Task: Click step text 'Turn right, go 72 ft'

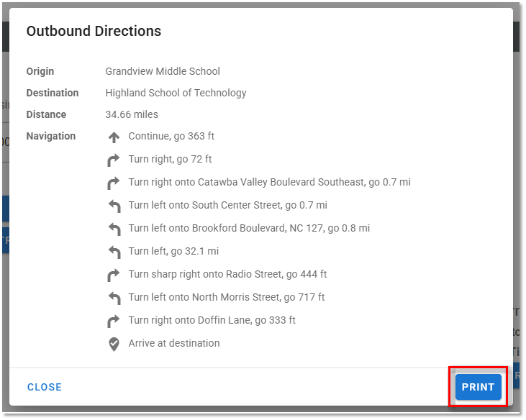Action: [x=170, y=159]
